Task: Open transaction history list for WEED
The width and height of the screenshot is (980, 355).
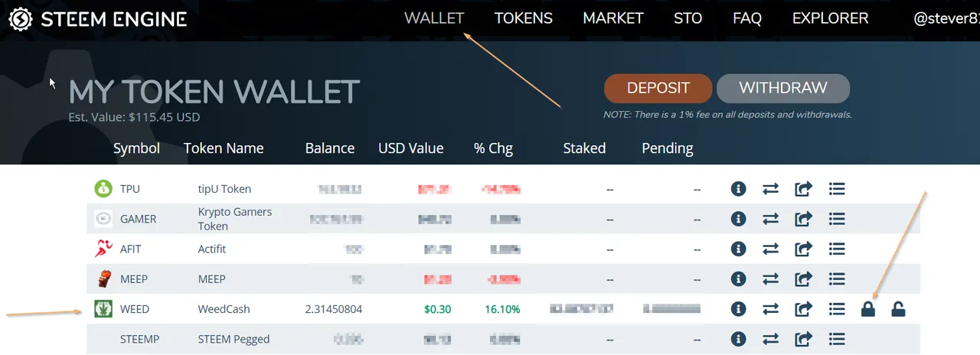Action: tap(837, 309)
